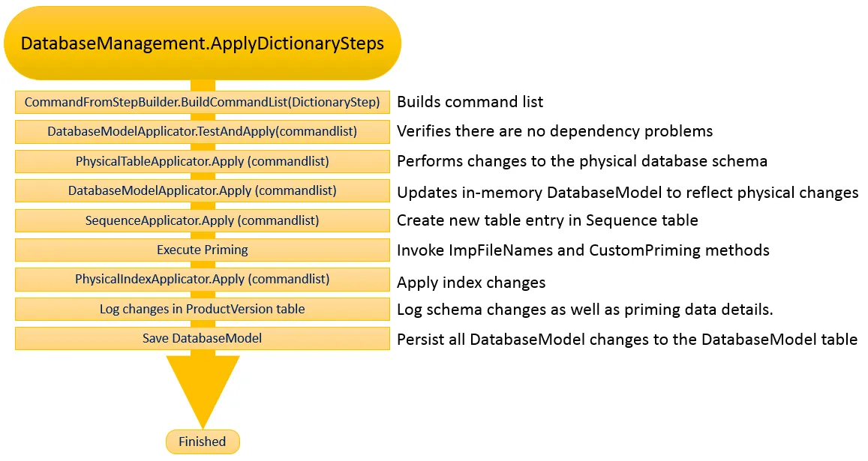868x461 pixels.
Task: Select the Save DatabaseModel step box
Action: (203, 338)
